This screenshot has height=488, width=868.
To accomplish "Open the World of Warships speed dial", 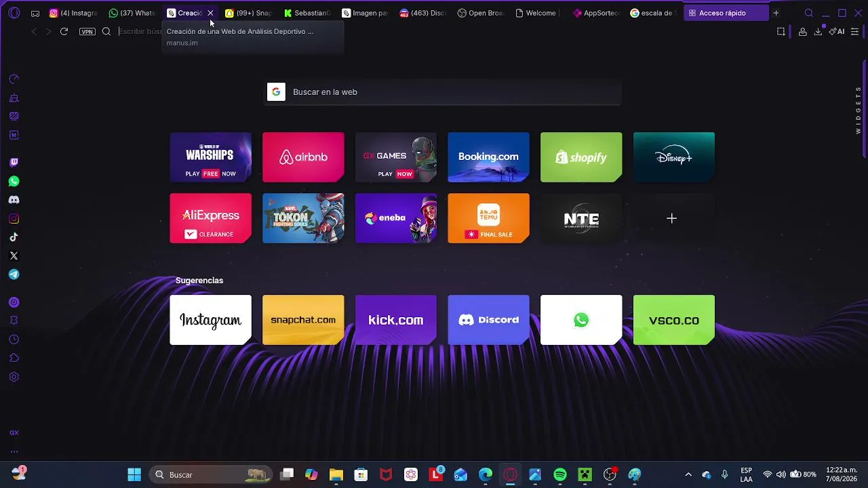I will pyautogui.click(x=210, y=157).
